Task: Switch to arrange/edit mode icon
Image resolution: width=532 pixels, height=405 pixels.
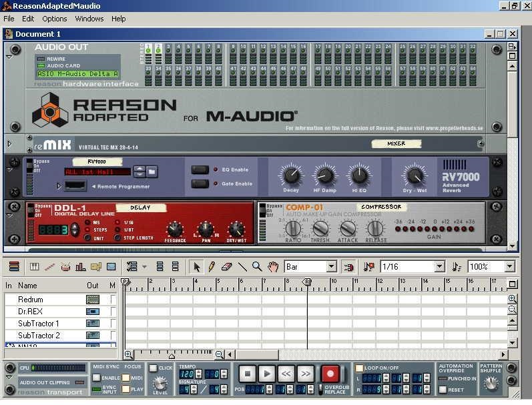Action: point(14,267)
